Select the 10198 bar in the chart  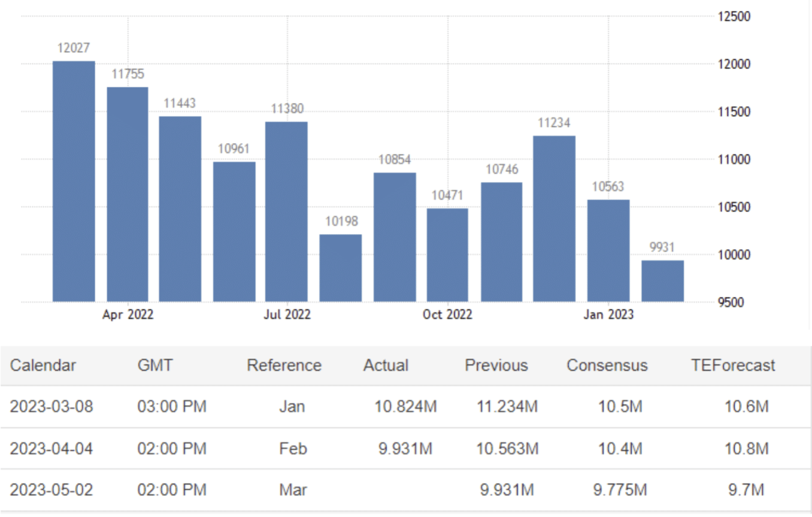pos(340,267)
